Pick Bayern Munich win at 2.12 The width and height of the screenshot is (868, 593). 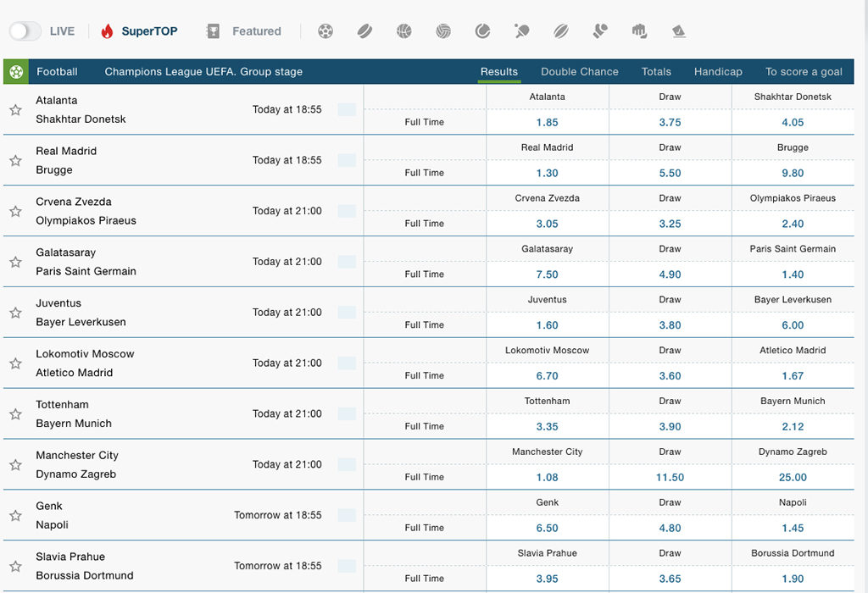[793, 426]
